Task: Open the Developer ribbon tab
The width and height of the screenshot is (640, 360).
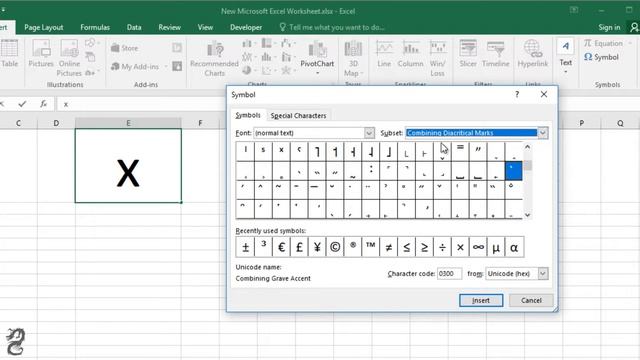Action: pos(246,27)
